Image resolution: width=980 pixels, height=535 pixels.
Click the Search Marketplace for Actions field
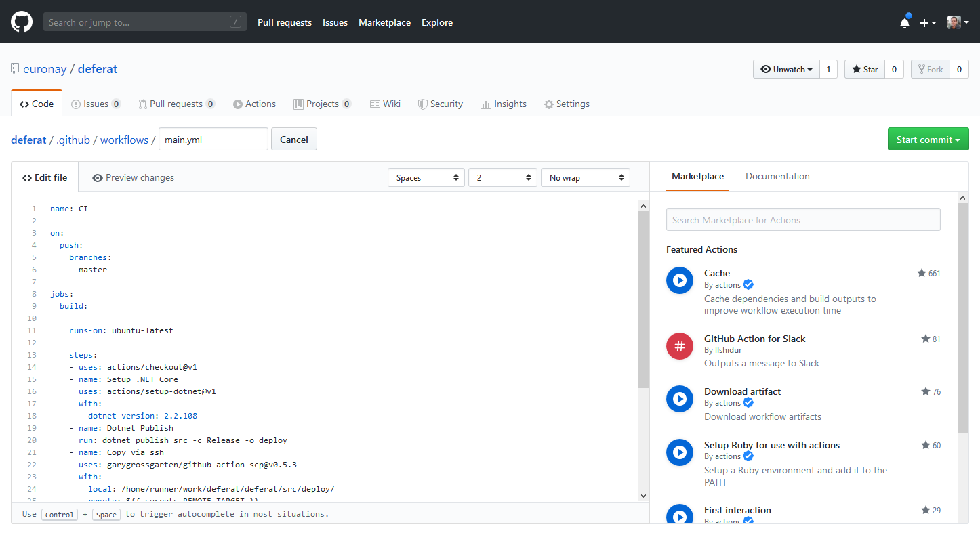pyautogui.click(x=803, y=219)
